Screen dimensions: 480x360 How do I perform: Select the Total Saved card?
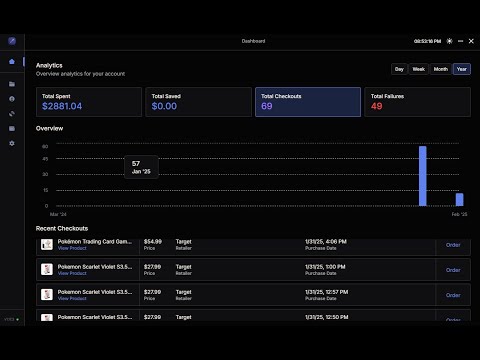coord(199,102)
